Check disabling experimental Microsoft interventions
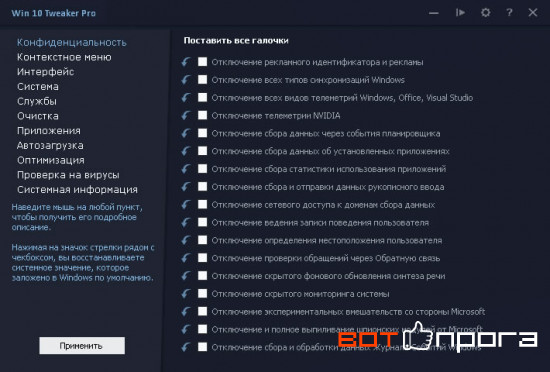Viewport: 550px width, 372px height. click(202, 311)
